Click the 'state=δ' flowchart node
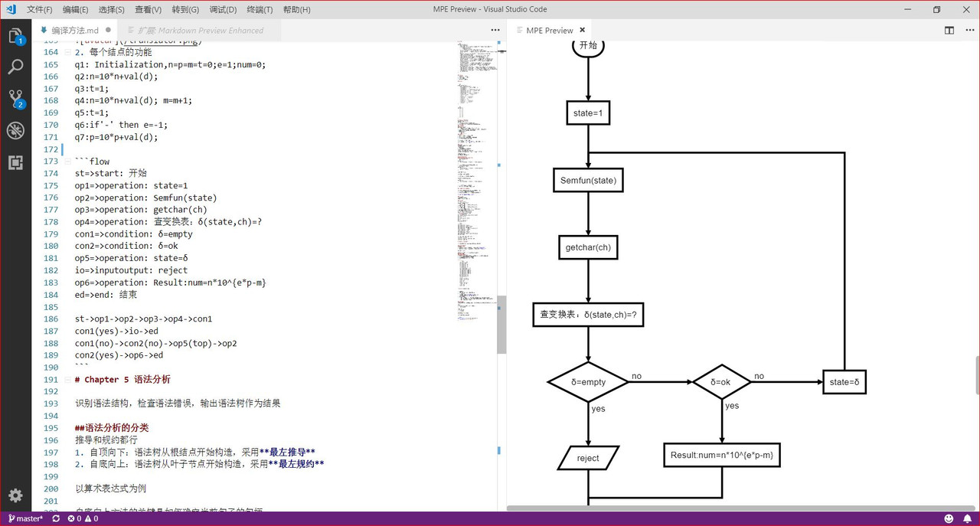Viewport: 980px width, 526px height. pos(844,381)
